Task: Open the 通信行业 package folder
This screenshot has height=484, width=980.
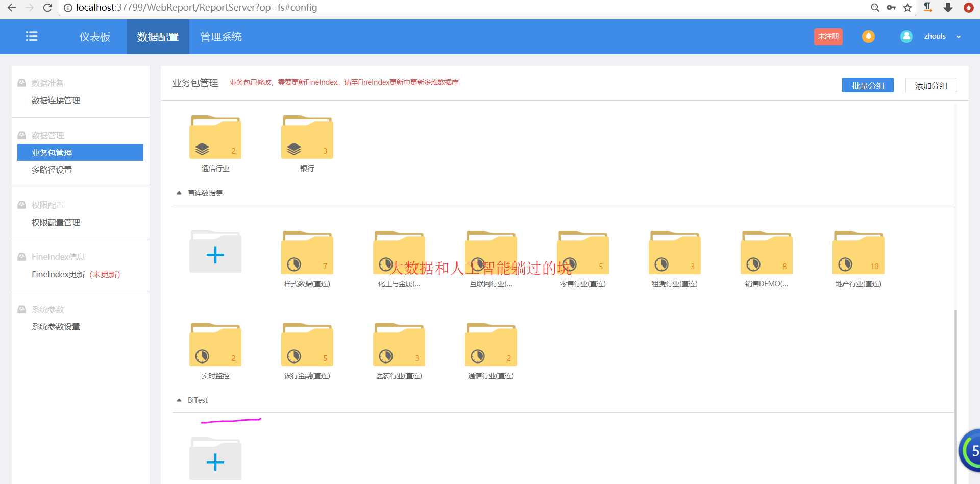Action: pyautogui.click(x=215, y=137)
